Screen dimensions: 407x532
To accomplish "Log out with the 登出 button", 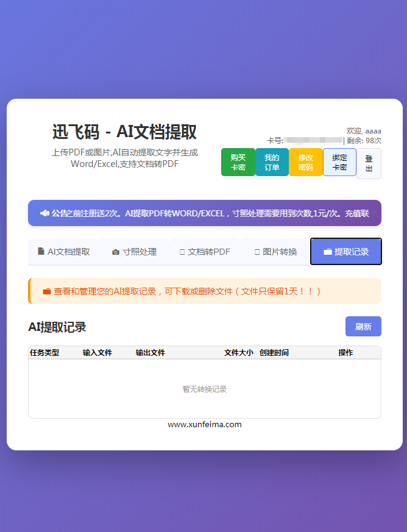I will point(369,163).
